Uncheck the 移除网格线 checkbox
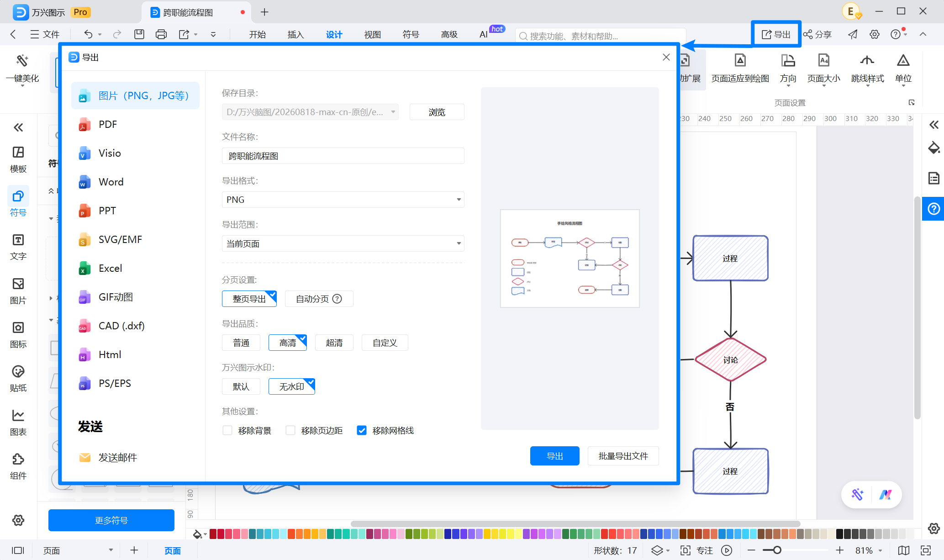944x560 pixels. (362, 430)
